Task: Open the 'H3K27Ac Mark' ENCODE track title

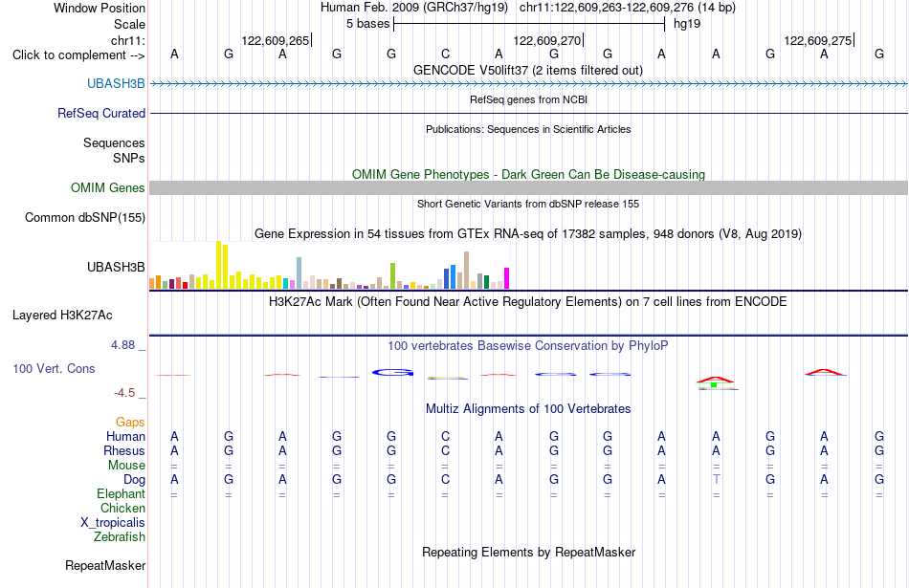Action: [527, 302]
